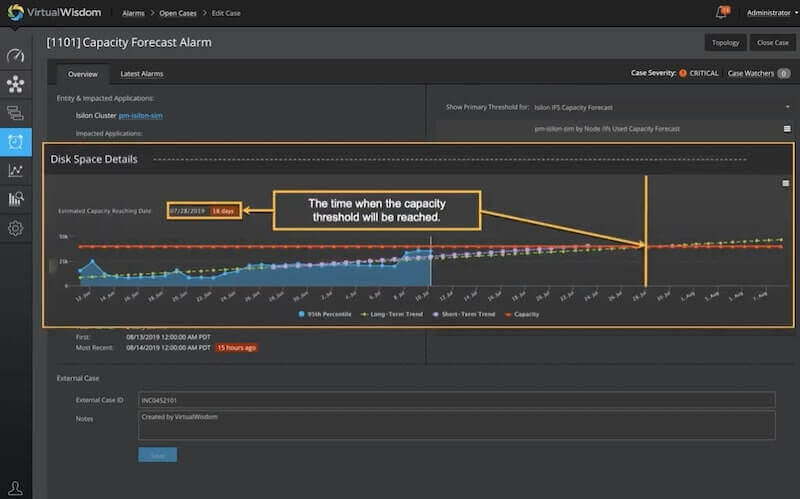800x499 pixels.
Task: Click the Disk Space Details heading
Action: [94, 159]
